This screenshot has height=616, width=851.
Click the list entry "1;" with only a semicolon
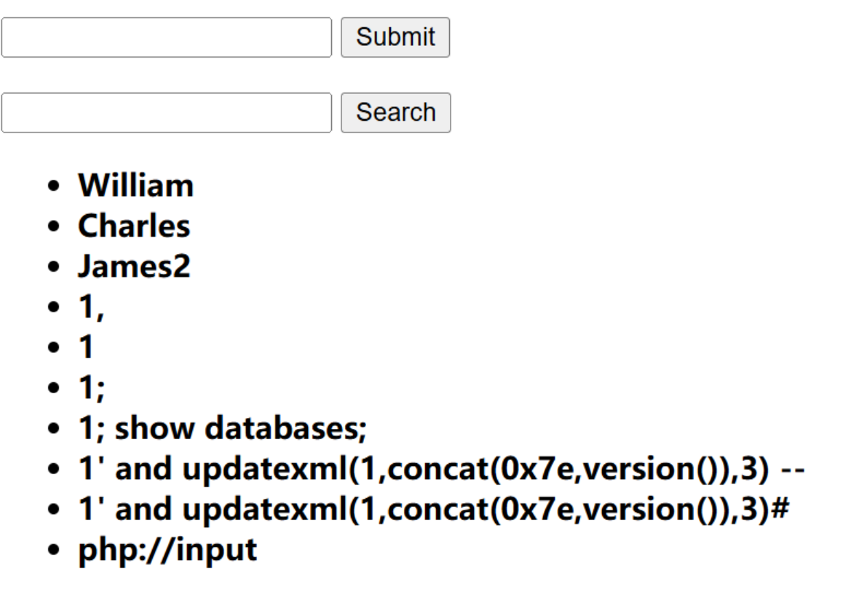pyautogui.click(x=91, y=388)
